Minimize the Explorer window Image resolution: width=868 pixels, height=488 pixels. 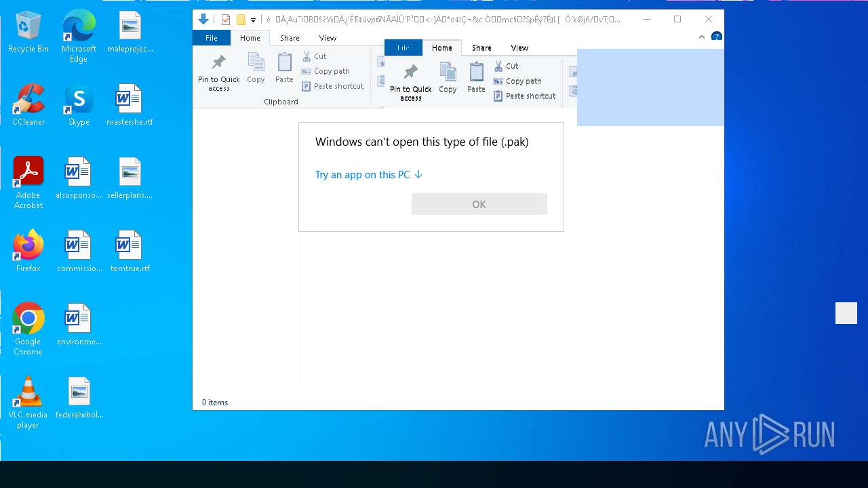[646, 19]
